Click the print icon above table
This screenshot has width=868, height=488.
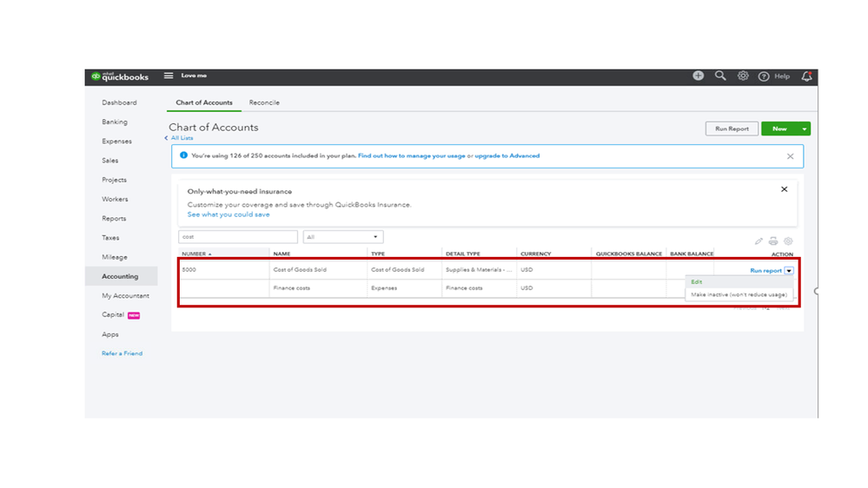(x=773, y=241)
